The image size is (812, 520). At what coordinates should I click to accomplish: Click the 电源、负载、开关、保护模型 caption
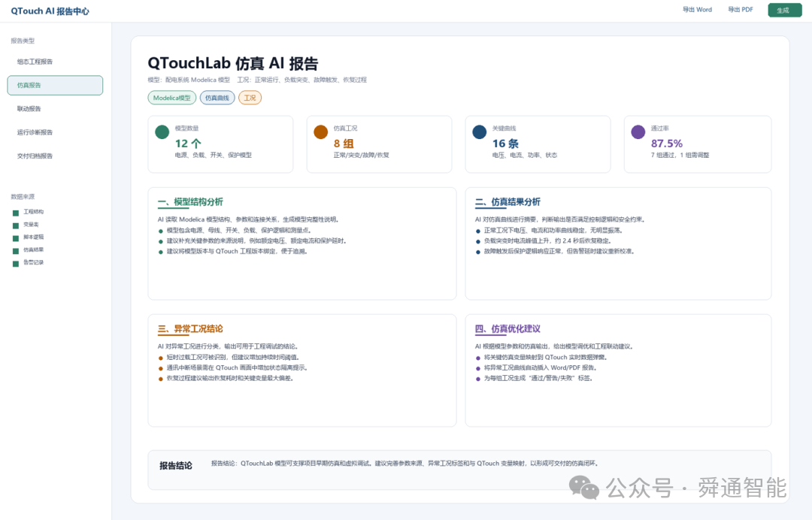pyautogui.click(x=213, y=156)
